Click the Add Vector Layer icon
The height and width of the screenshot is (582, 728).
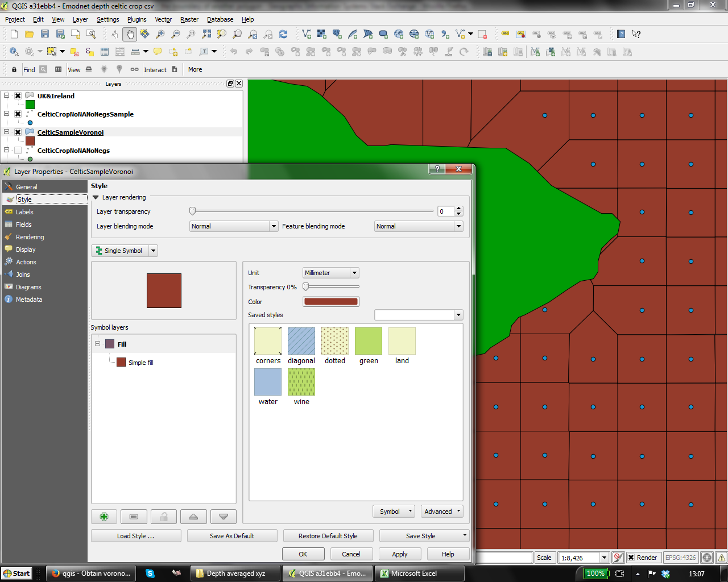click(307, 34)
